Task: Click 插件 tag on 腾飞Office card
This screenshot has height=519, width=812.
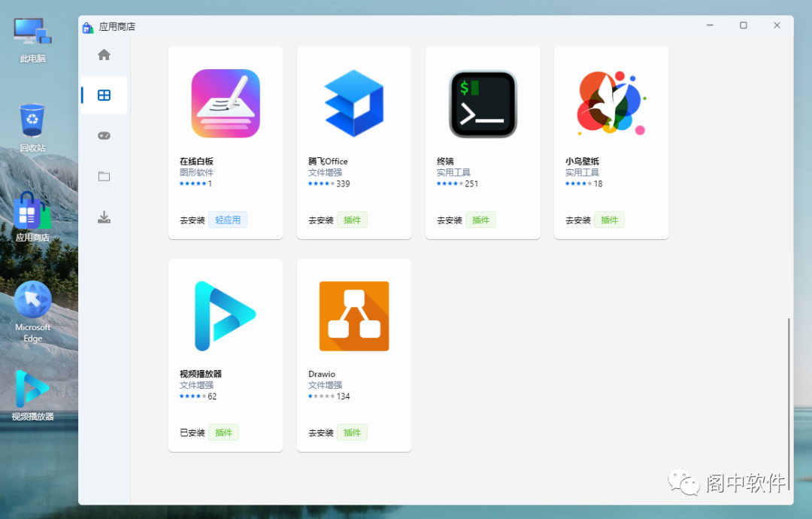Action: [x=352, y=220]
